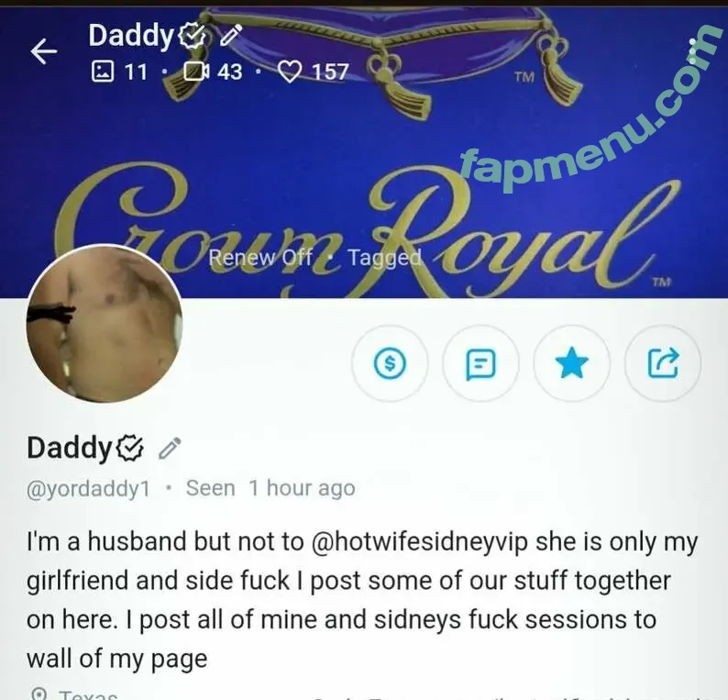Viewport: 728px width, 700px height.
Task: Click the @yordaddy1 username handle
Action: click(x=89, y=489)
